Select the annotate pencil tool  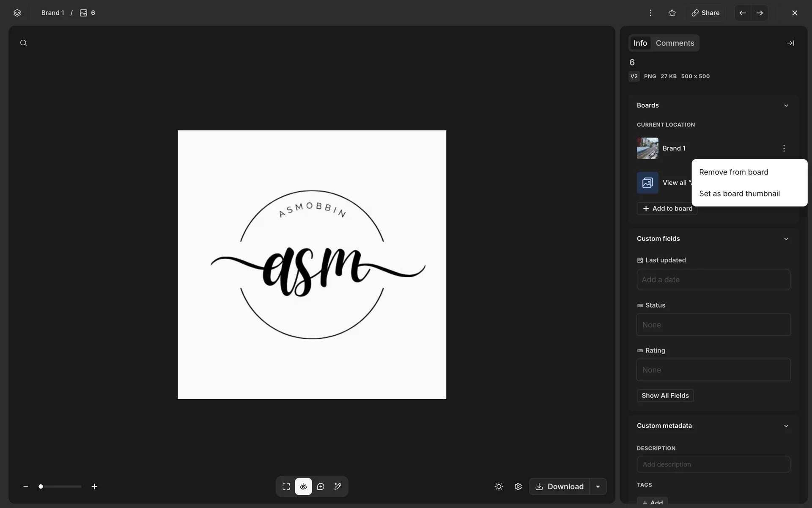click(338, 486)
